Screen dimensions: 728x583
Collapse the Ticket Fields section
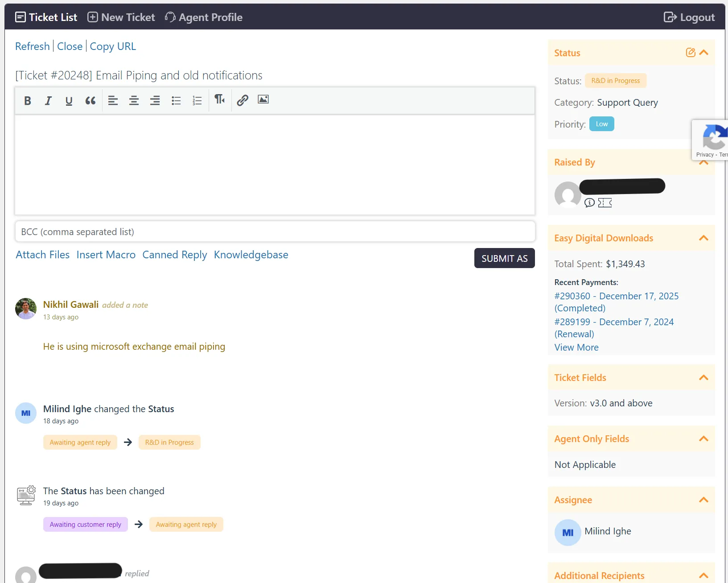pos(703,378)
